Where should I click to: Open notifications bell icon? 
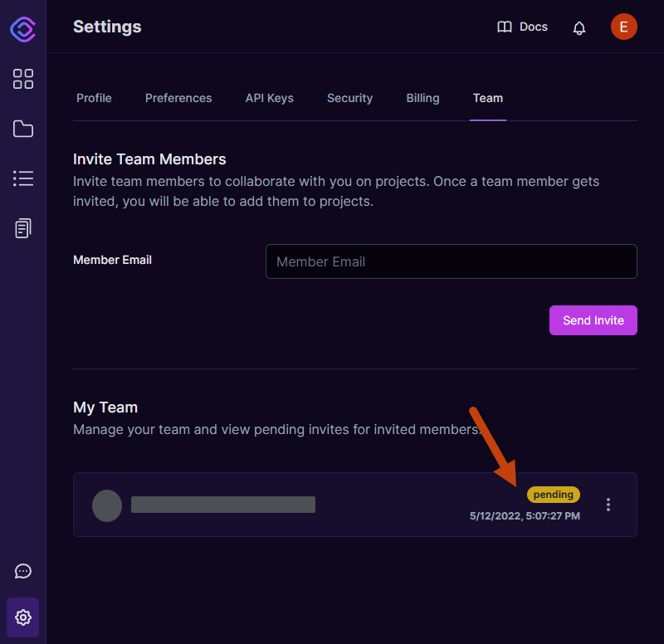(579, 28)
